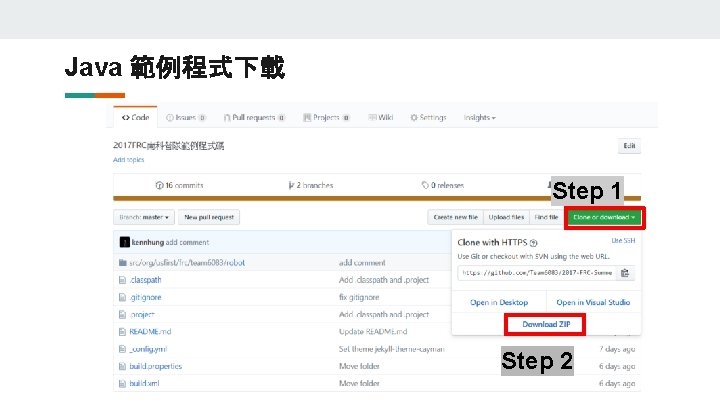
Task: Open 'Add .classpath and .project' on .classpath row
Action: pos(384,280)
